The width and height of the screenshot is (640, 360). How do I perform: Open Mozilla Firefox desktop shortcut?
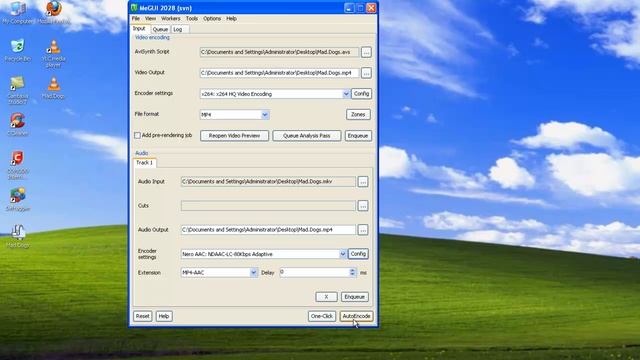53,12
